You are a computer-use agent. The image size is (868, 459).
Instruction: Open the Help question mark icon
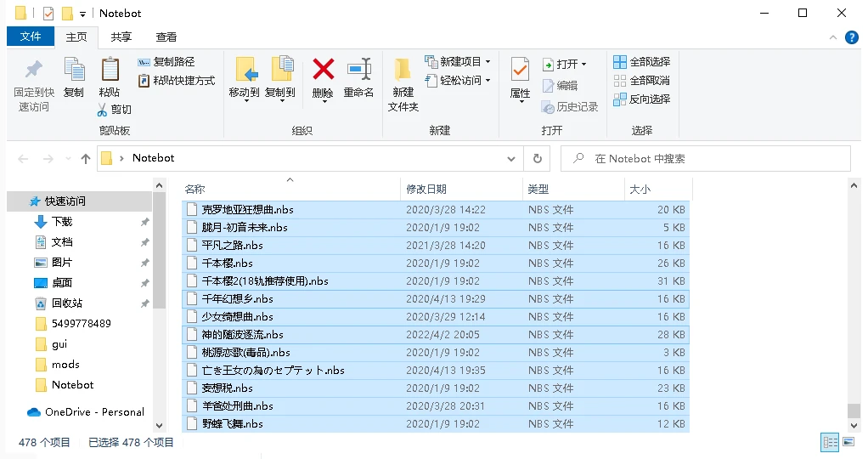click(x=851, y=37)
